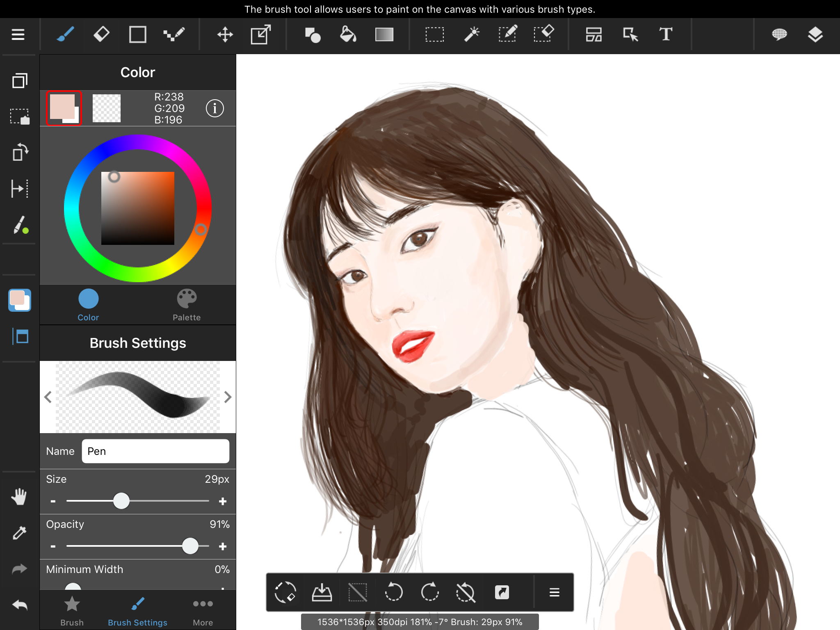The image size is (840, 630).
Task: Click the Opacity slider handle
Action: click(x=190, y=546)
